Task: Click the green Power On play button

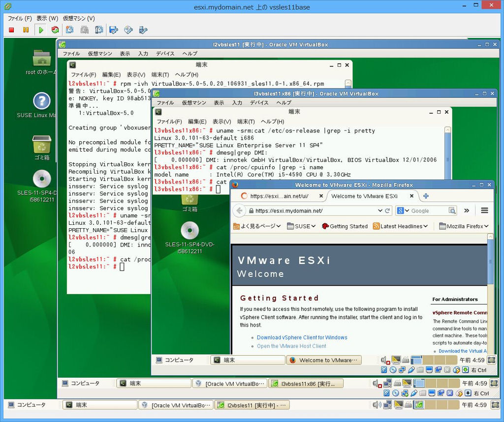Action: [x=41, y=30]
